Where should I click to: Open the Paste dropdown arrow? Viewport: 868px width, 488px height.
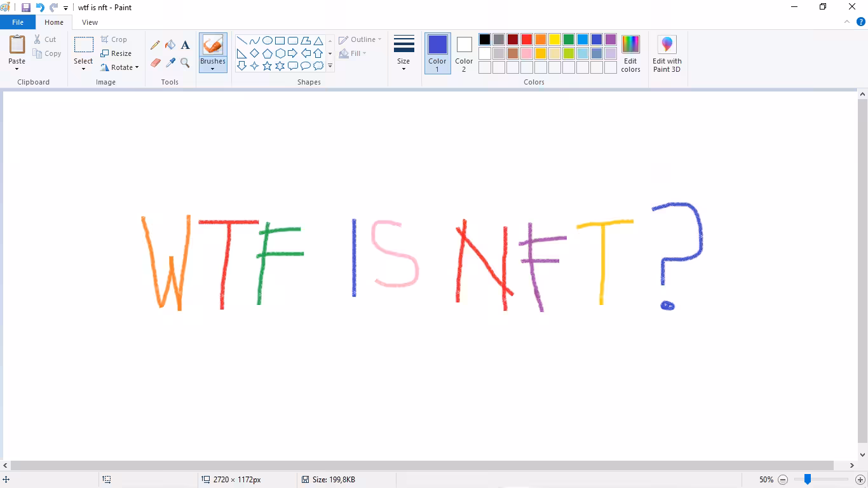pyautogui.click(x=17, y=69)
